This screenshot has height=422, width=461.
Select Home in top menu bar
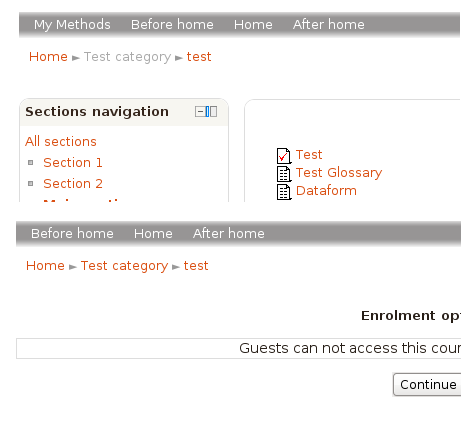click(x=253, y=25)
